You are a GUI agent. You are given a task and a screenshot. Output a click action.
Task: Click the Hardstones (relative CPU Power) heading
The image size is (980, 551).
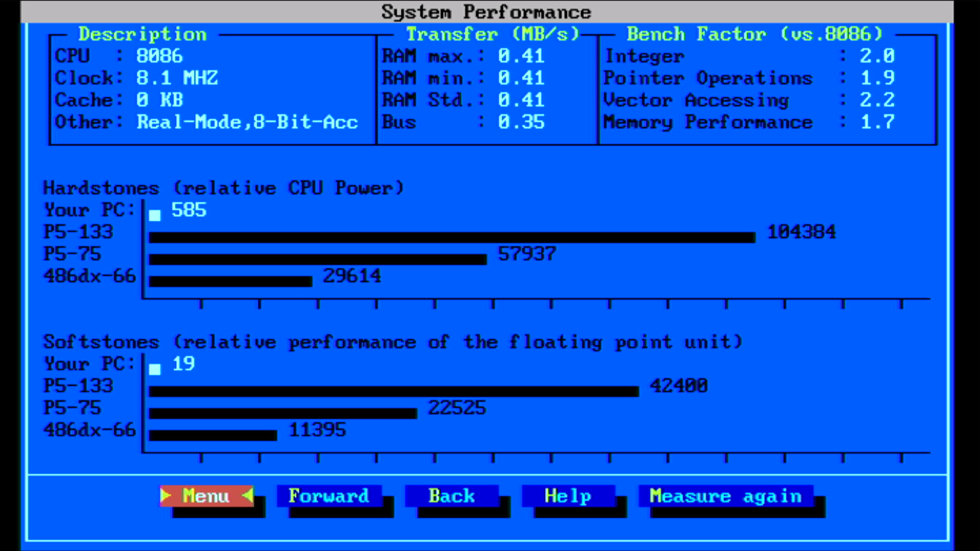pos(224,188)
